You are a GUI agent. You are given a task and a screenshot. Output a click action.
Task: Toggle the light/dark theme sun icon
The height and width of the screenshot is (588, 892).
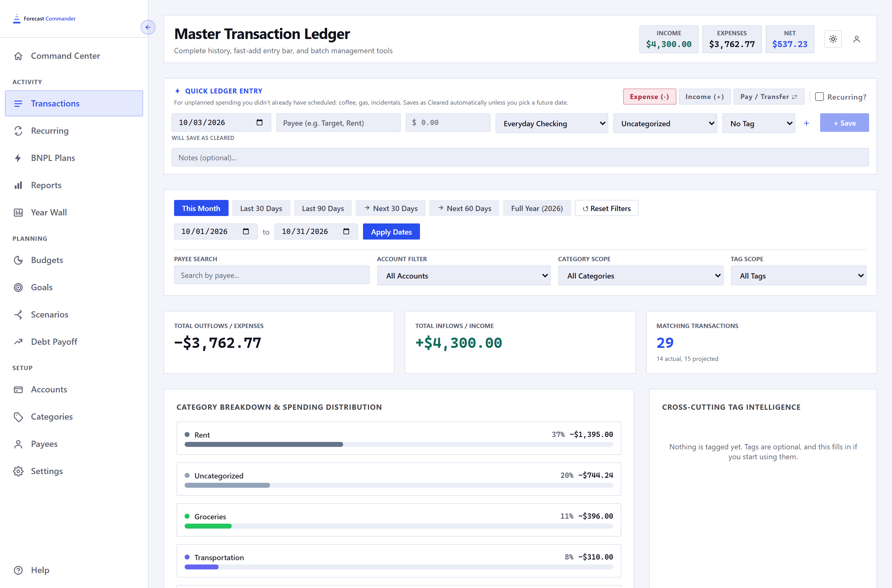(x=833, y=39)
